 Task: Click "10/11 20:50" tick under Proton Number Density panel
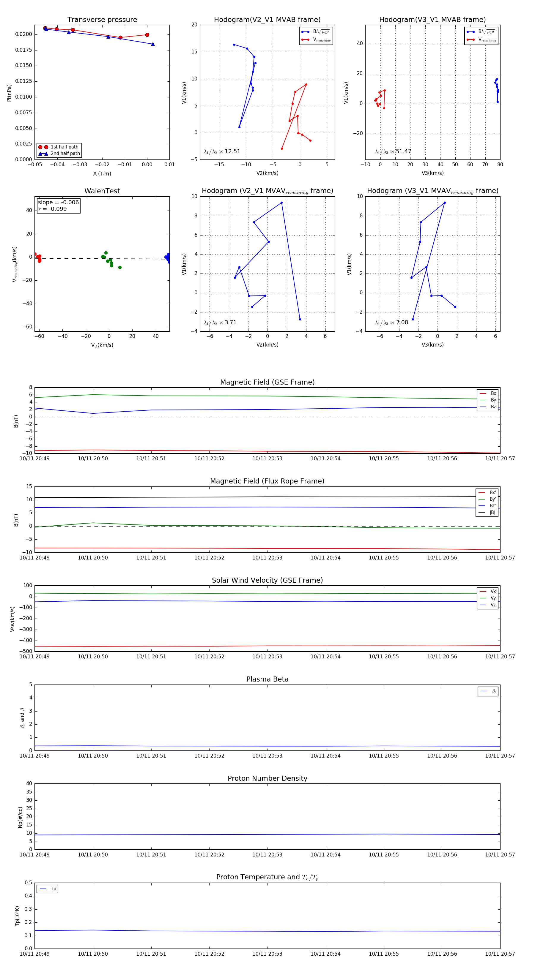(x=93, y=854)
